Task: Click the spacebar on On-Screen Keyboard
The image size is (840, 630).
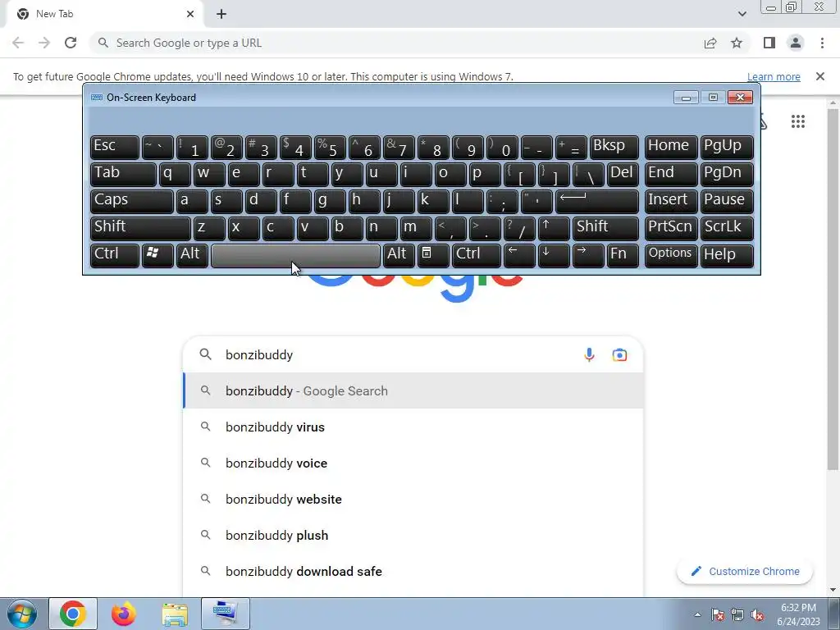Action: [x=295, y=256]
